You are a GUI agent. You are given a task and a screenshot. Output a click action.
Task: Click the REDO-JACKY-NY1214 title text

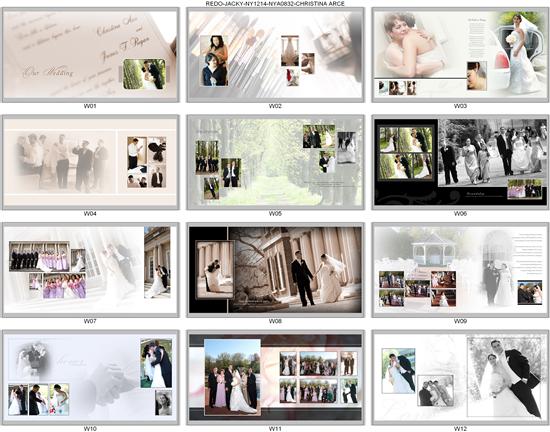275,4
